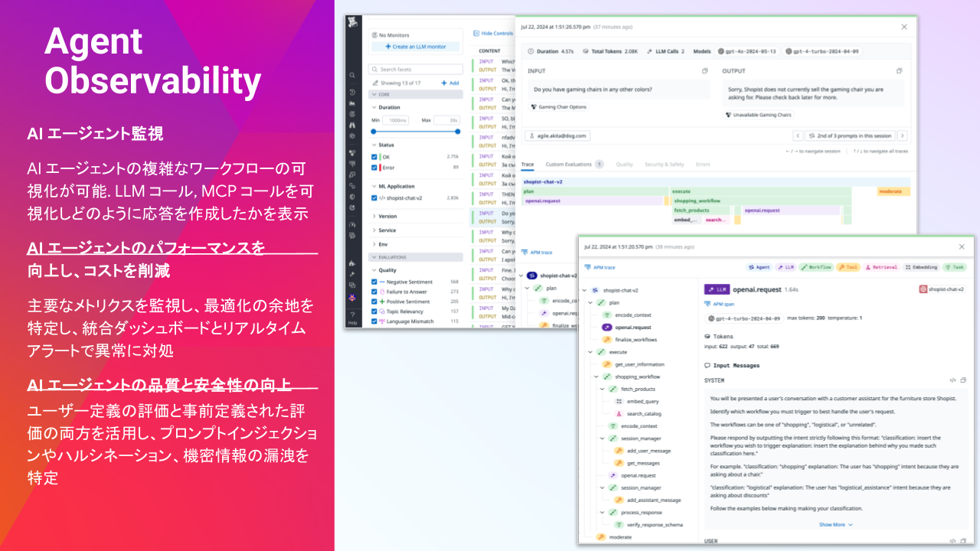
Task: Click the copy icon beside SYSTEM message
Action: pyautogui.click(x=964, y=380)
